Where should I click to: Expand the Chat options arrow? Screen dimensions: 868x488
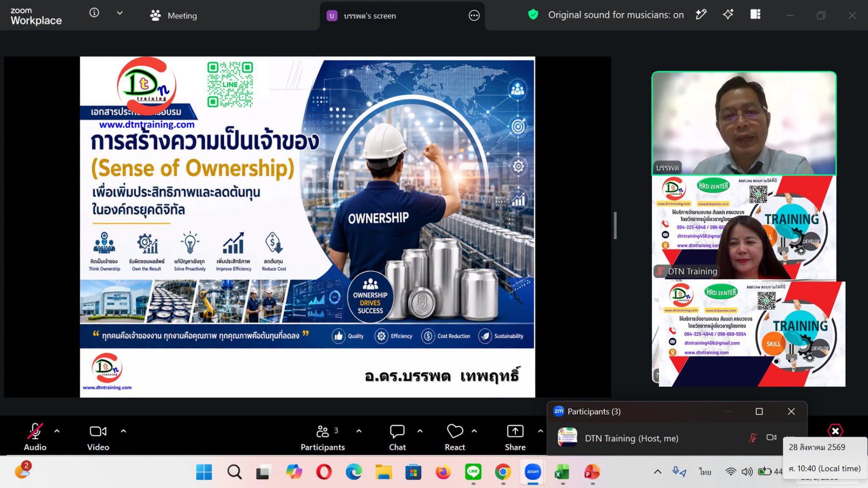click(420, 431)
